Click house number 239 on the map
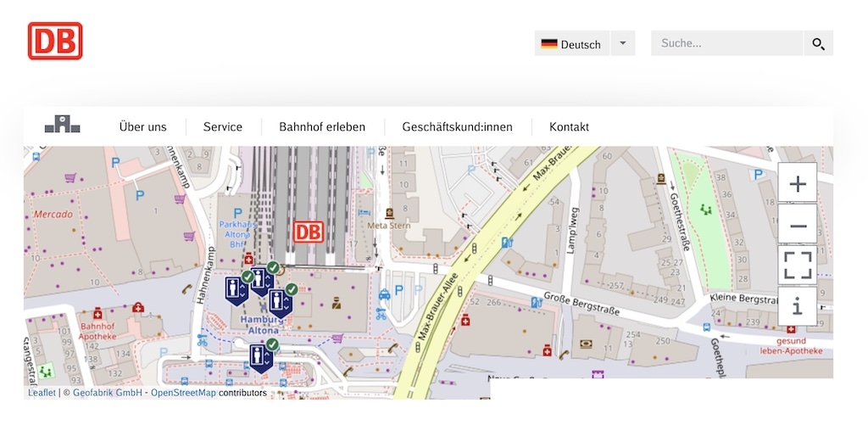 [753, 322]
